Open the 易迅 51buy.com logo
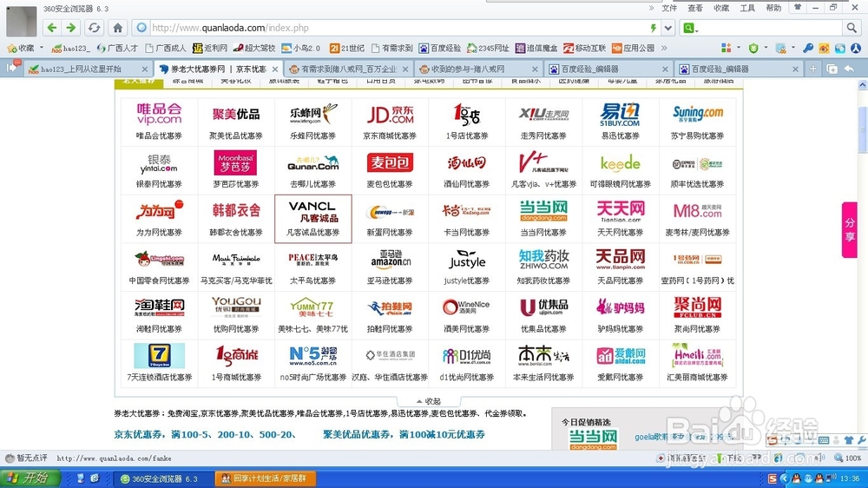Viewport: 868px width, 488px height. click(620, 114)
